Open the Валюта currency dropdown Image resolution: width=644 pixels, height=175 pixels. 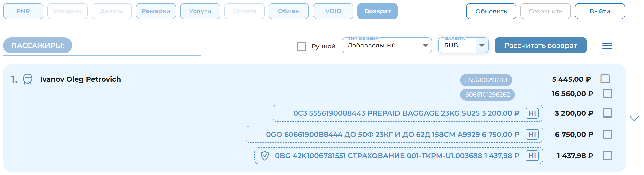pyautogui.click(x=482, y=46)
